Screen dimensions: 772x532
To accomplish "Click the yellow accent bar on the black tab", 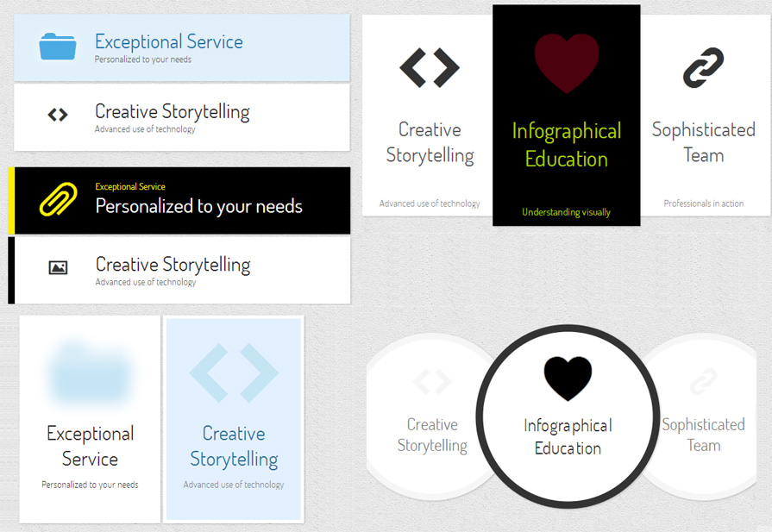I will coord(11,201).
